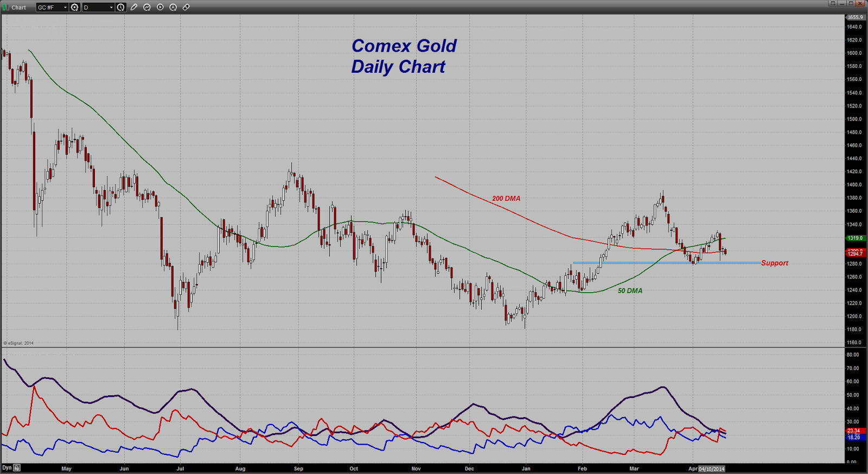Click the 1200.0 price axis label
Screen dimensions: 868x474
[x=854, y=317]
